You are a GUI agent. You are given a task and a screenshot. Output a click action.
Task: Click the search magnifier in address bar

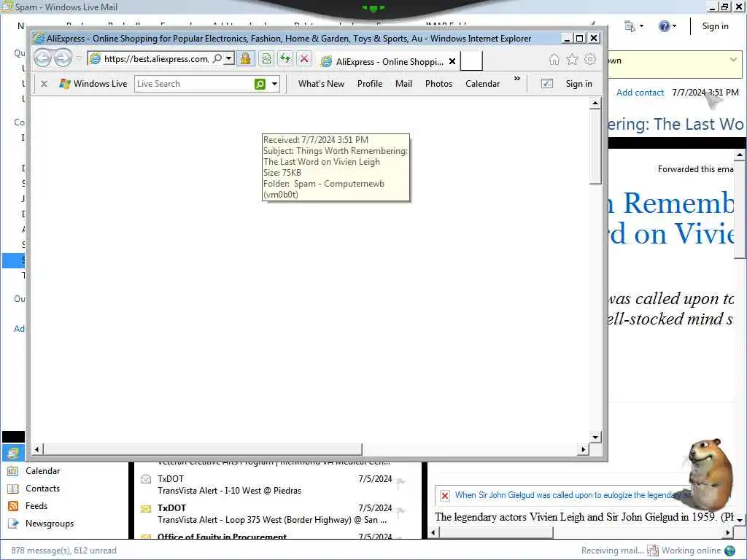pyautogui.click(x=217, y=58)
